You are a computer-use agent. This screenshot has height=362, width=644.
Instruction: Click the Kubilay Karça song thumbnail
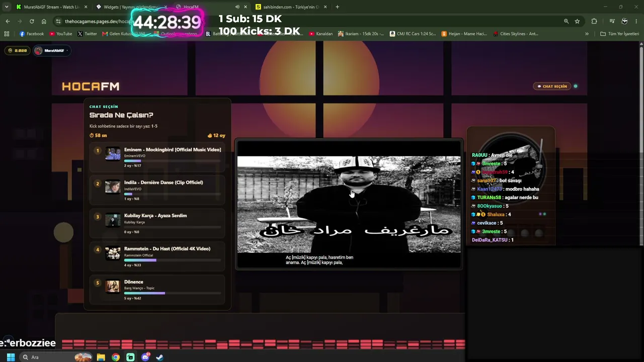113,220
